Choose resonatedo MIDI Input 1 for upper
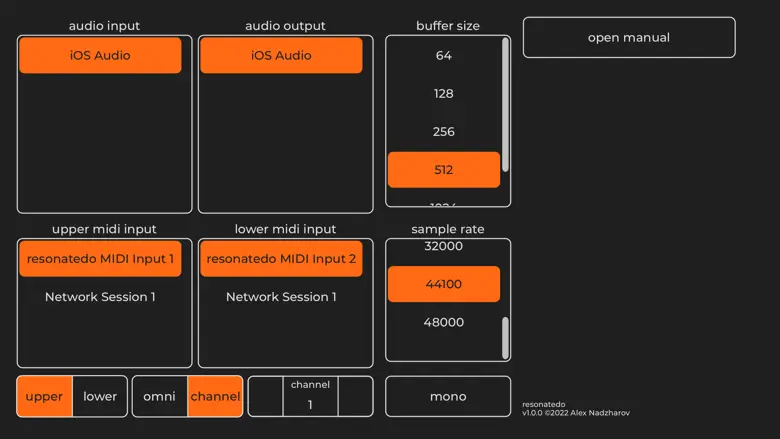The height and width of the screenshot is (439, 780). point(100,259)
